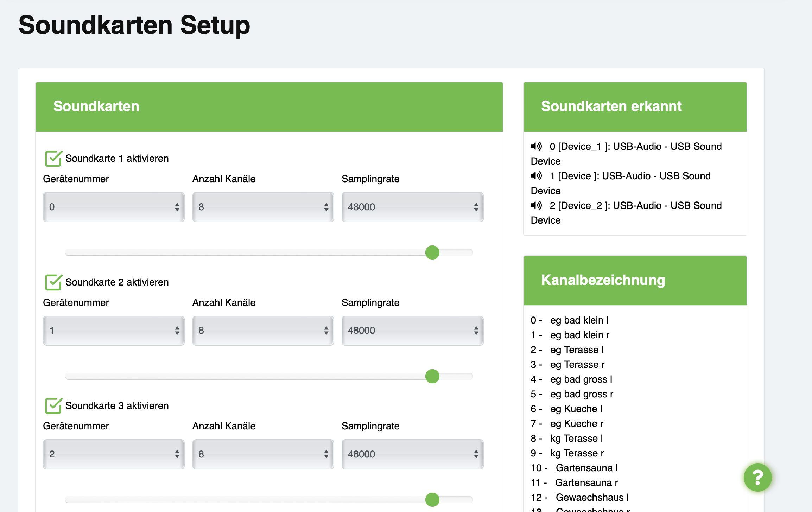Open Soundkarte 2 Gerätenummer dropdown
812x512 pixels.
click(x=114, y=331)
